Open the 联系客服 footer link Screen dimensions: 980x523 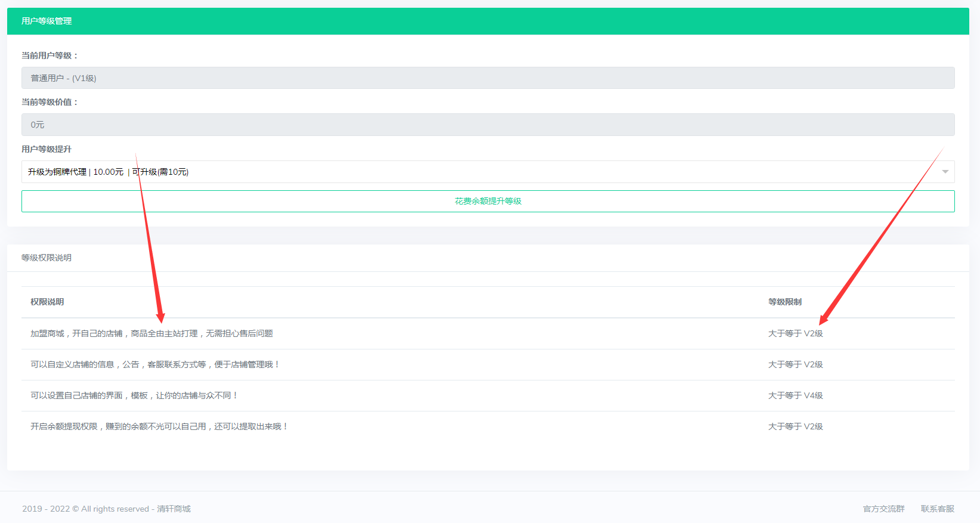click(937, 509)
